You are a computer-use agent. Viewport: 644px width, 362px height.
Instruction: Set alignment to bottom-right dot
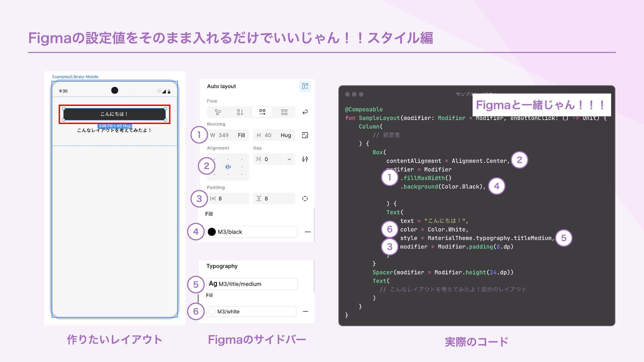(x=242, y=174)
